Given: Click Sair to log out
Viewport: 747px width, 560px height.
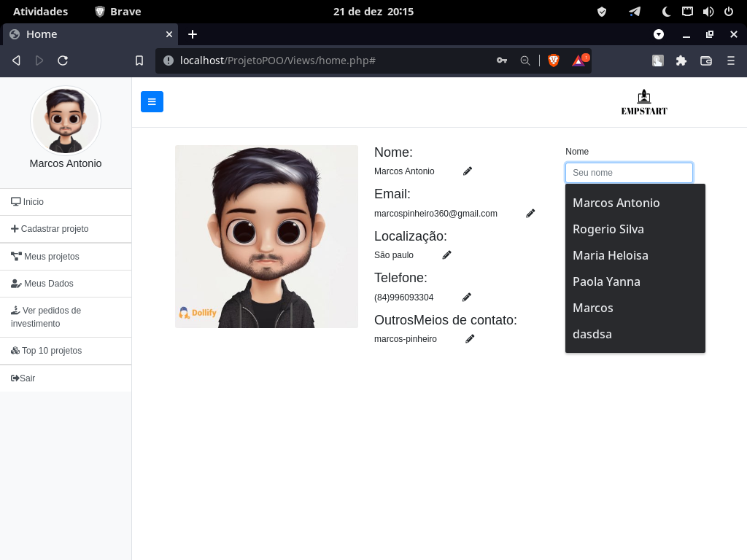Looking at the screenshot, I should point(66,378).
